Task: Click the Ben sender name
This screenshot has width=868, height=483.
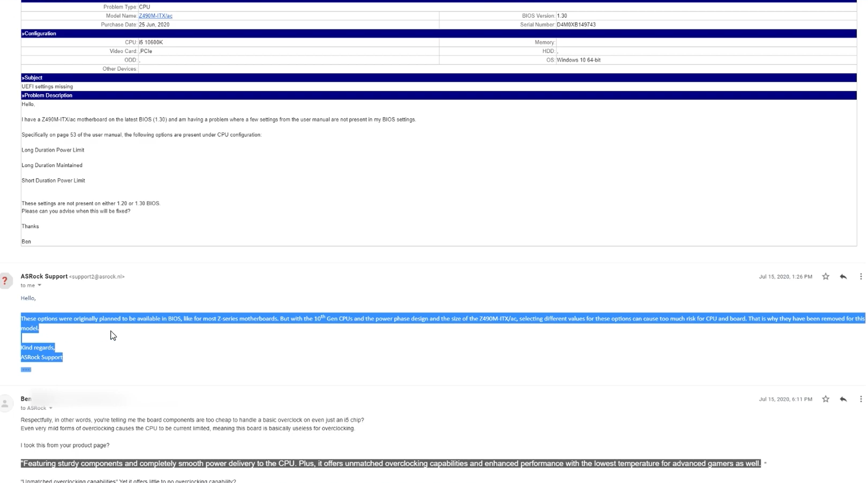Action: tap(26, 399)
